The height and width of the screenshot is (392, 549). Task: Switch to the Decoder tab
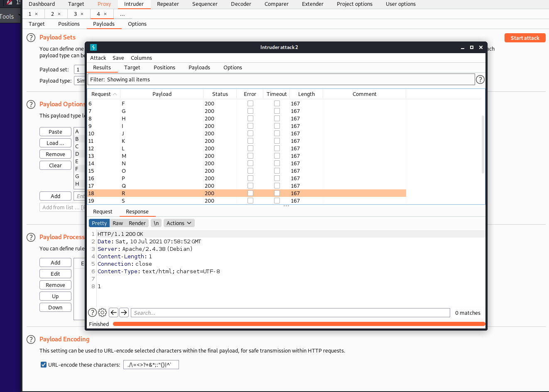click(x=241, y=4)
